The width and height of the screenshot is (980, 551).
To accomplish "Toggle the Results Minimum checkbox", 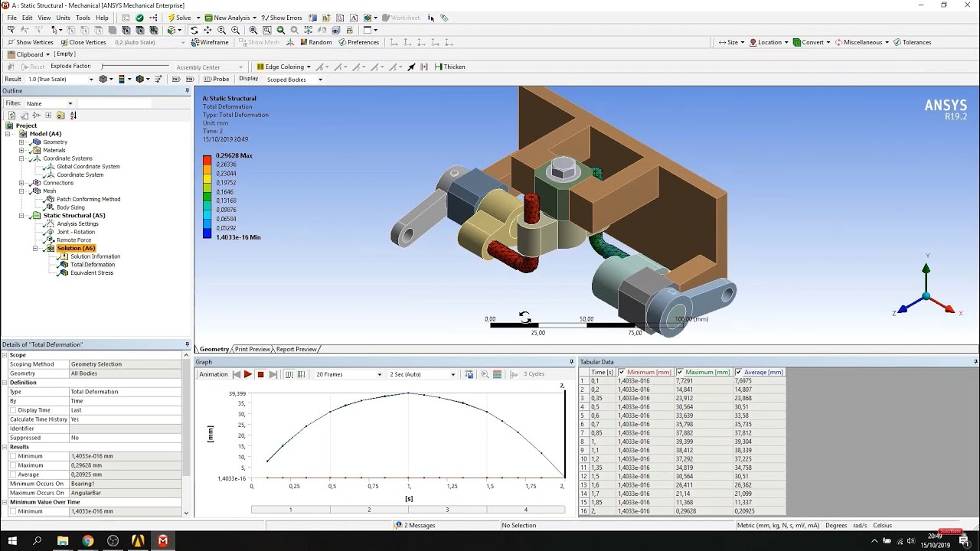I will pyautogui.click(x=13, y=456).
